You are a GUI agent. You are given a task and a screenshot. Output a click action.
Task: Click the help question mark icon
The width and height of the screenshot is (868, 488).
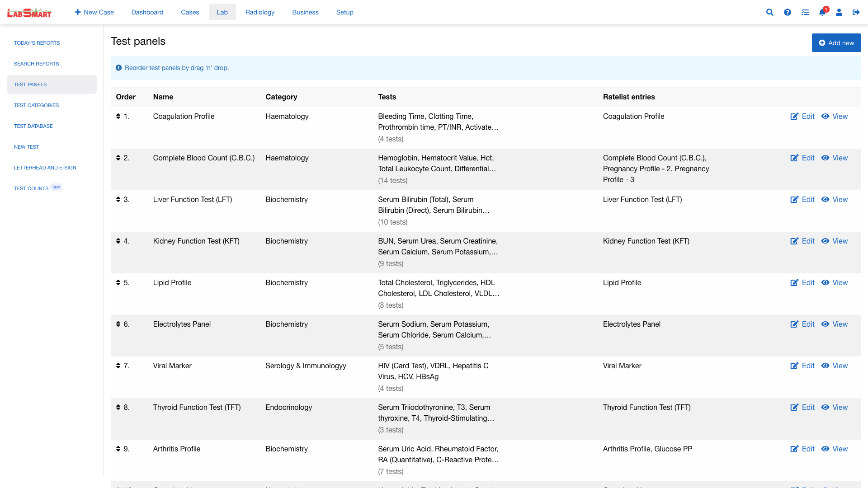(787, 12)
